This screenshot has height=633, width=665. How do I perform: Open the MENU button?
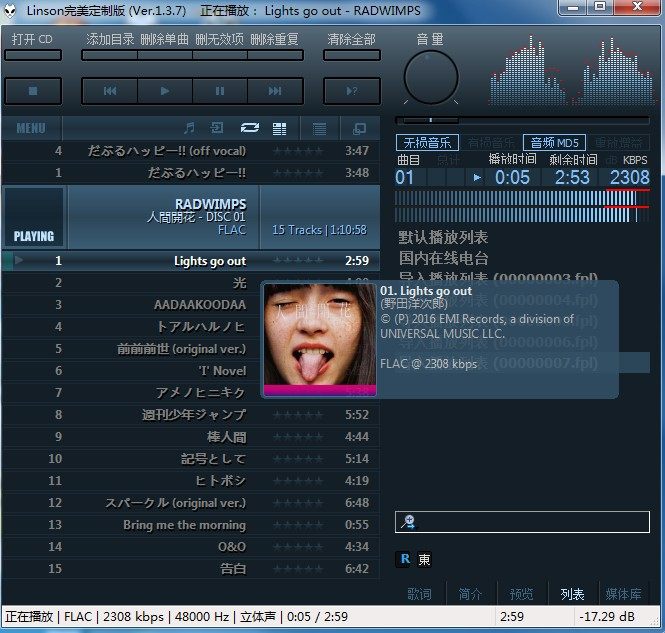pos(31,128)
